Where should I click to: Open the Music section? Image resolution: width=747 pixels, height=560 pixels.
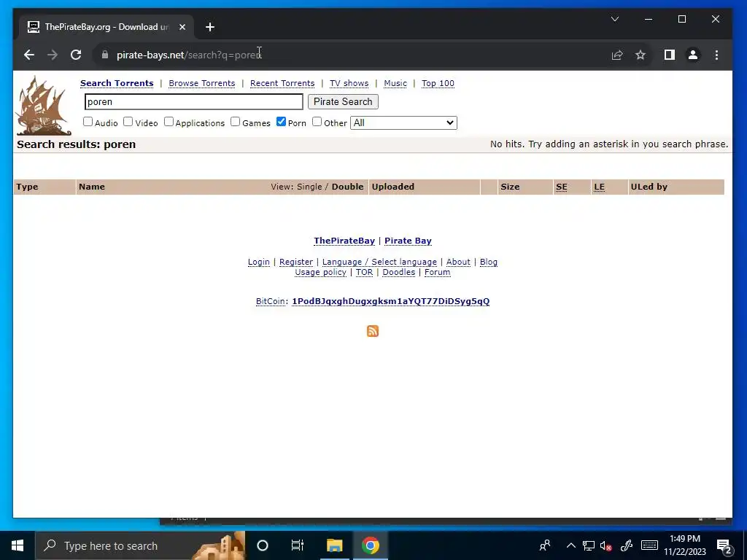click(x=395, y=83)
